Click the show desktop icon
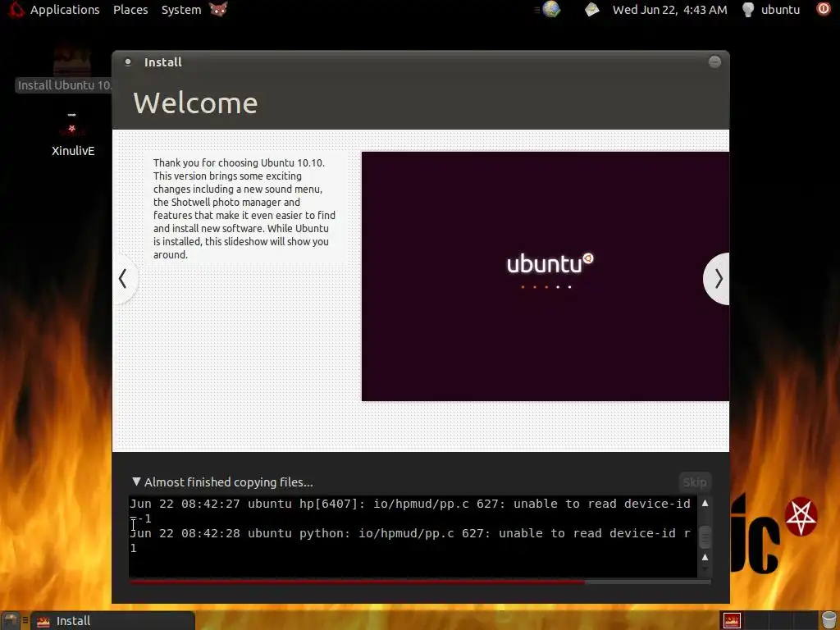The width and height of the screenshot is (840, 630). tap(11, 620)
